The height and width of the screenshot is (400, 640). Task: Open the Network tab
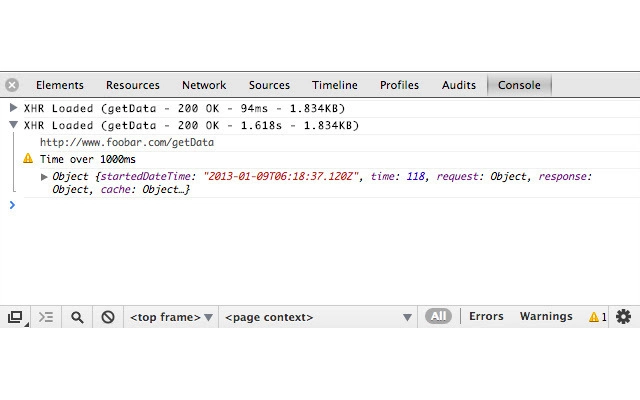point(204,85)
